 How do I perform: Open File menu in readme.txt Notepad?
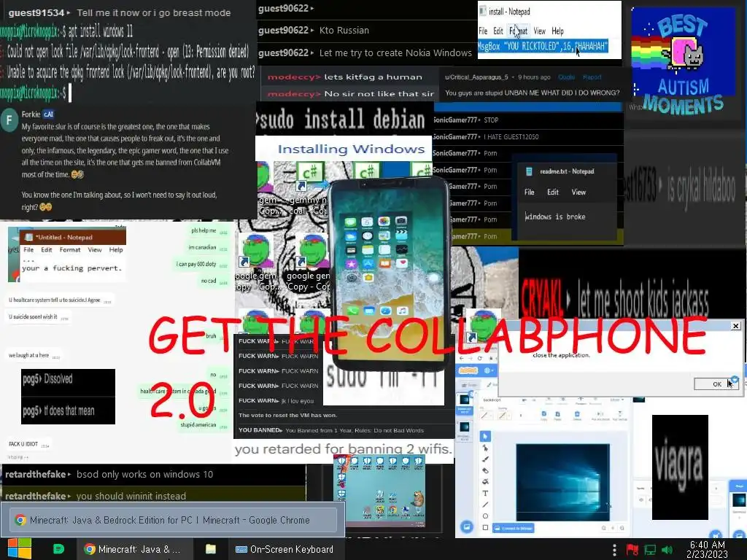click(530, 192)
